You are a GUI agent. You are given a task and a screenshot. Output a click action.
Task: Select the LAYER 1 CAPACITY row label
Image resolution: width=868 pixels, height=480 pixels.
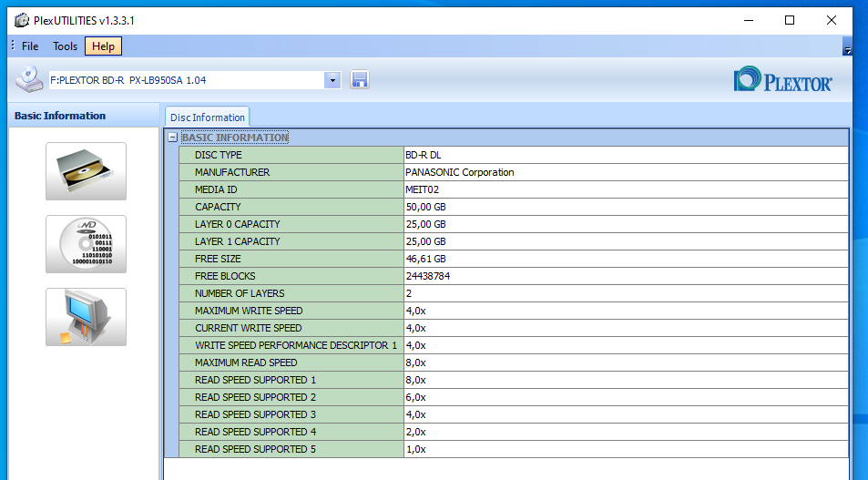coord(291,241)
